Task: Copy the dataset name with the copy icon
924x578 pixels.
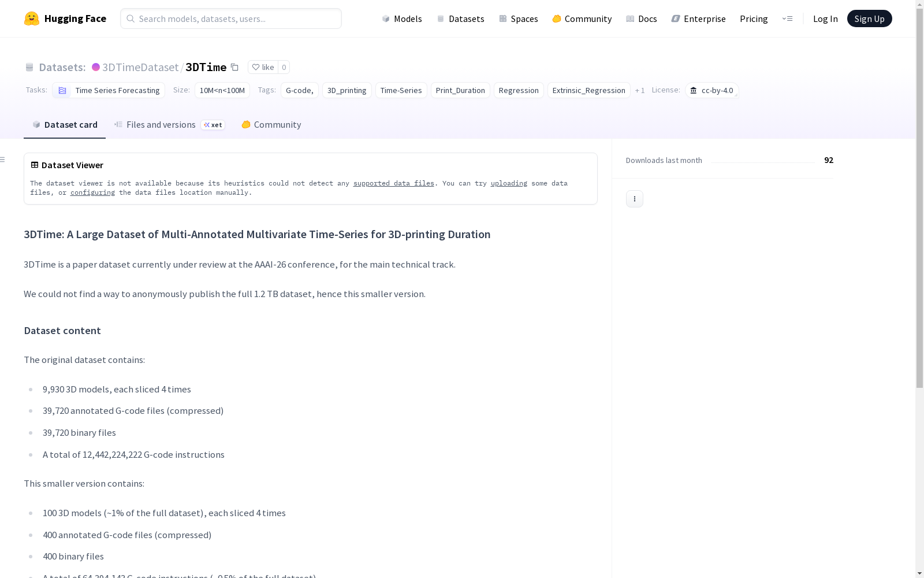Action: tap(234, 67)
